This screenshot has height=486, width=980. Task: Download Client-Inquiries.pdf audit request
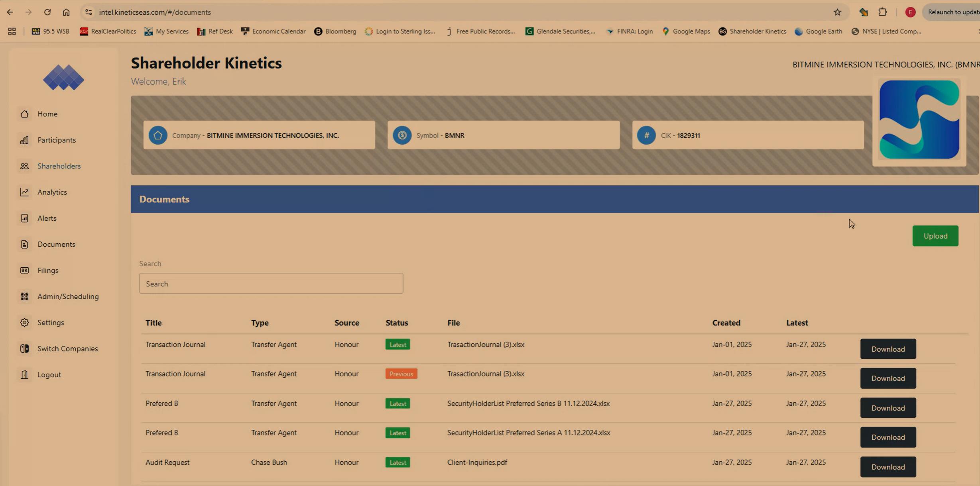tap(888, 467)
